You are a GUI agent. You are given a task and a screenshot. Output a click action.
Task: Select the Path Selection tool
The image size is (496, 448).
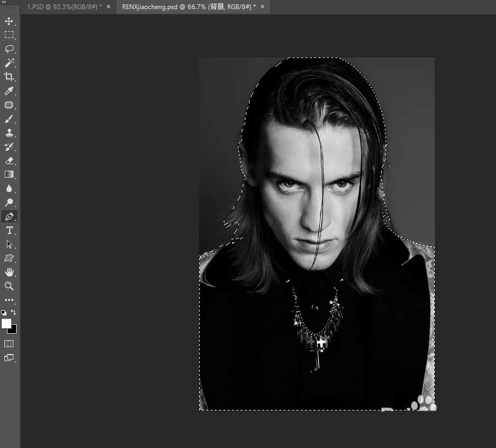click(x=9, y=245)
